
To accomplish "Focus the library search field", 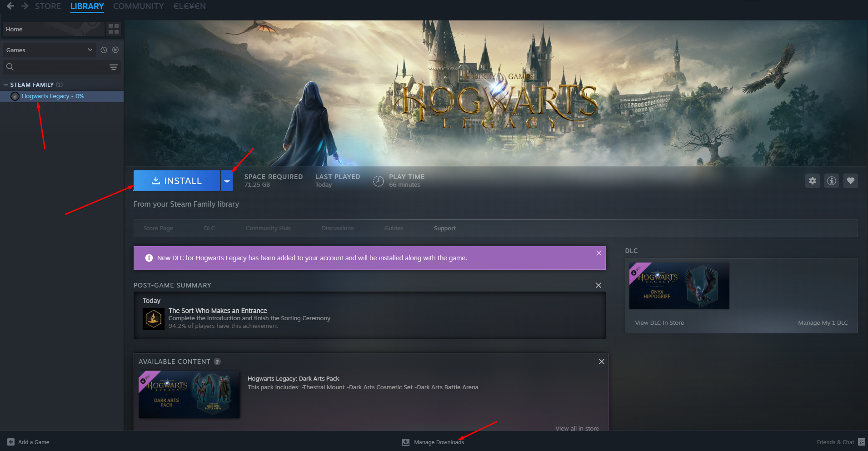I will pos(61,67).
